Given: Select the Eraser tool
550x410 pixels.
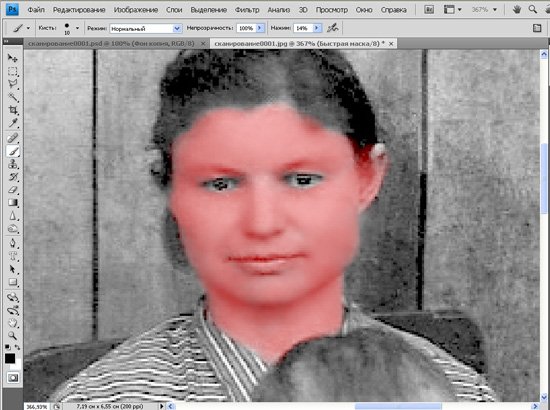Looking at the screenshot, I should click(x=13, y=190).
